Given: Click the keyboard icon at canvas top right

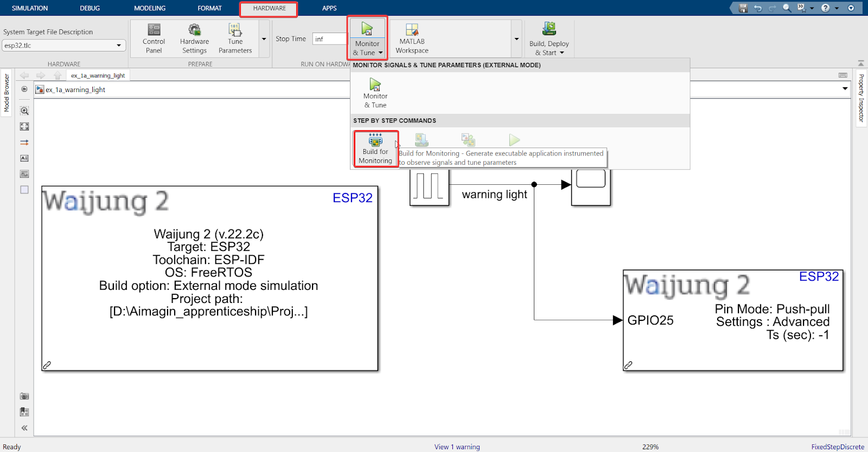Looking at the screenshot, I should (x=843, y=75).
